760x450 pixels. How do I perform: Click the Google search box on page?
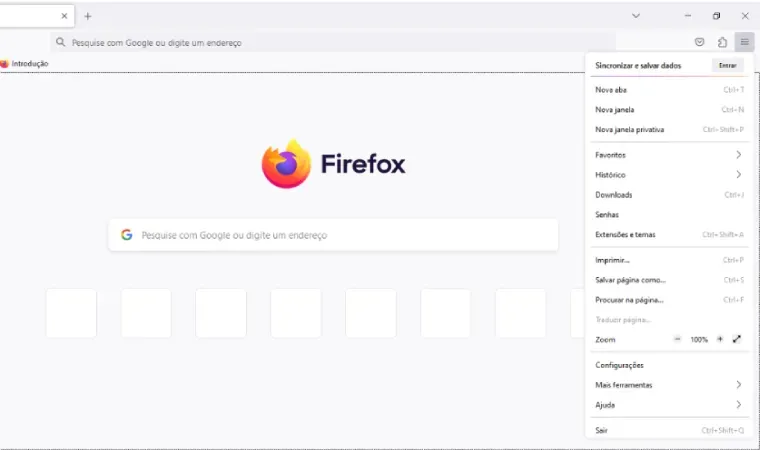(333, 235)
